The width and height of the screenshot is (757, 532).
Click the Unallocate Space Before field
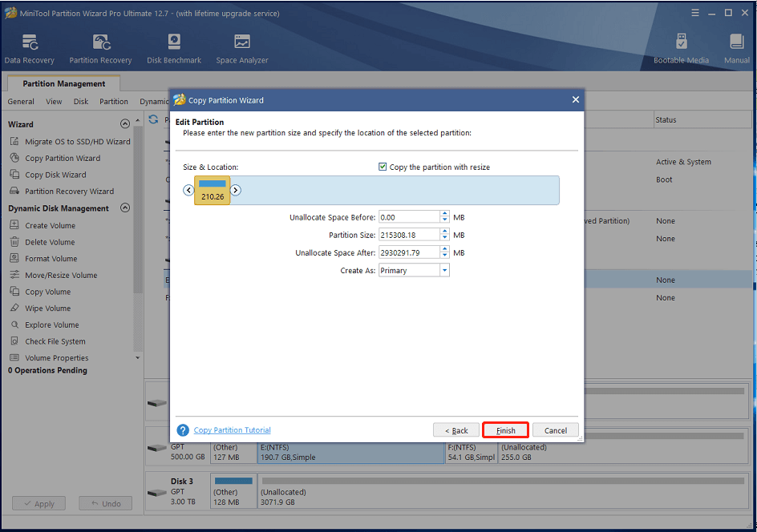click(x=410, y=217)
